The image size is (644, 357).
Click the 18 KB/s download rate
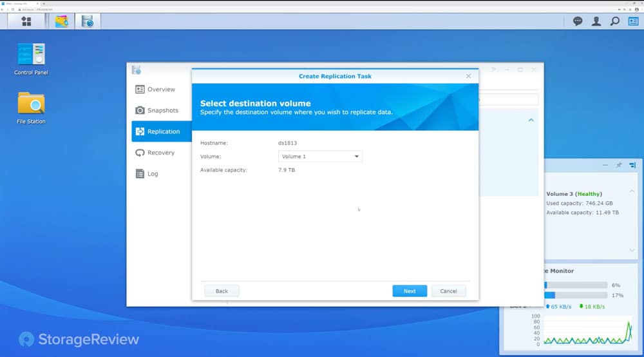tap(592, 307)
